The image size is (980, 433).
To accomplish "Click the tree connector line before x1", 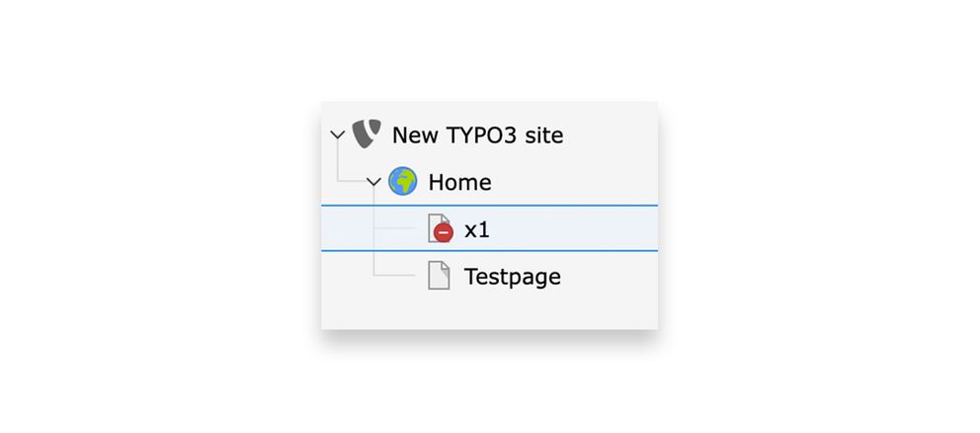I will (x=394, y=227).
